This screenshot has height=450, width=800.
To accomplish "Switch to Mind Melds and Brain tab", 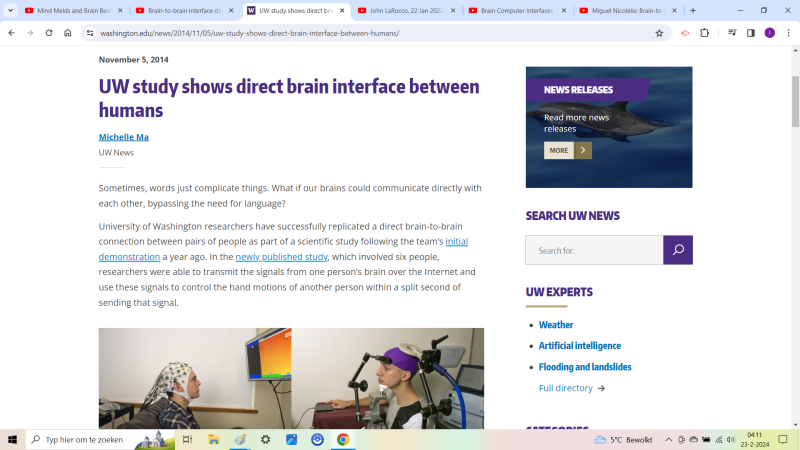I will point(73,10).
